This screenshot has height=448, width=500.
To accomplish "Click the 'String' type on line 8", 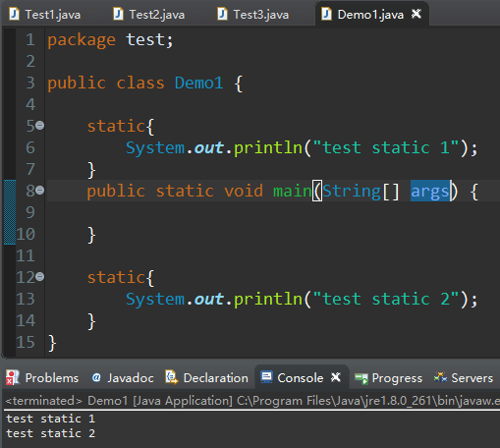I will 352,192.
